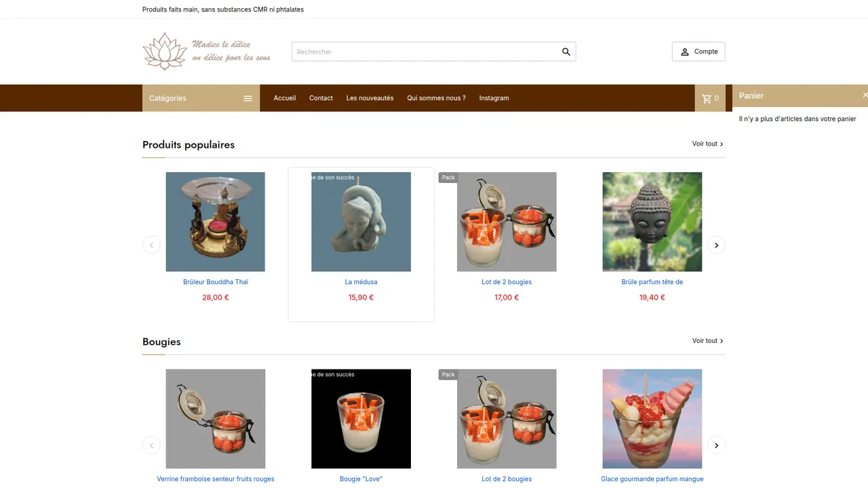Go back in the Bougies carousel

151,445
